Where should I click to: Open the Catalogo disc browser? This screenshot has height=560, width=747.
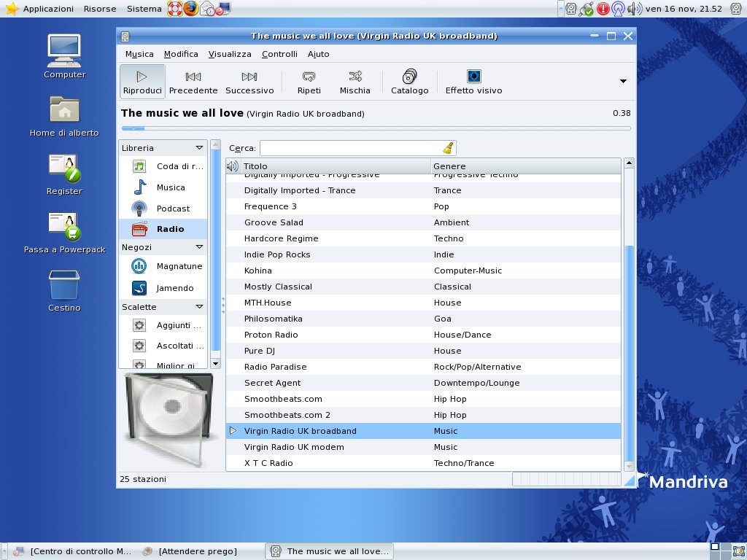click(409, 82)
